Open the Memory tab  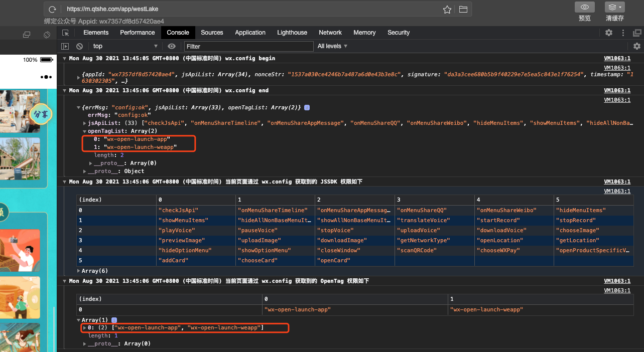(x=364, y=33)
